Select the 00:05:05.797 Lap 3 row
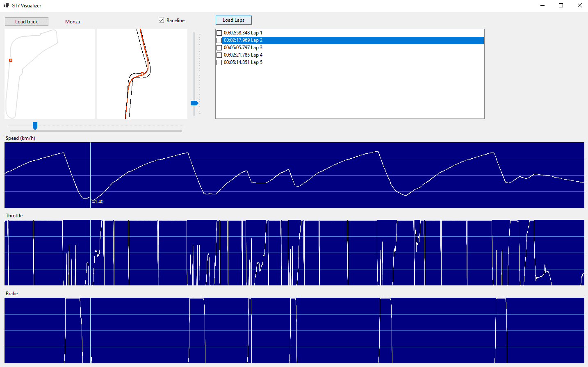Image resolution: width=588 pixels, height=367 pixels. (x=350, y=48)
